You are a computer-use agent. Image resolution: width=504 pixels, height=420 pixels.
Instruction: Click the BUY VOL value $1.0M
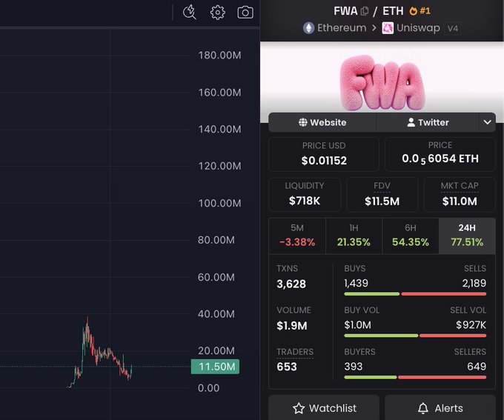pyautogui.click(x=357, y=325)
